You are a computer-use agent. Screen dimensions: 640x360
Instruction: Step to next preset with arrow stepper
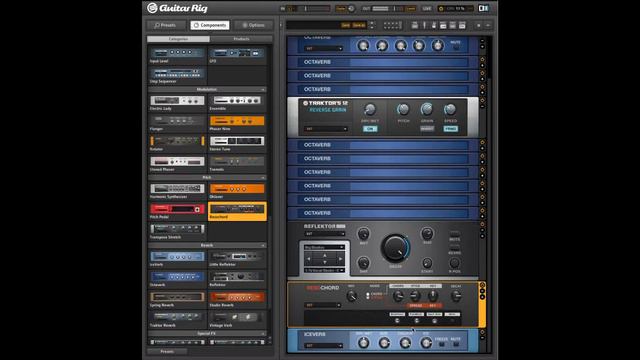(x=371, y=27)
